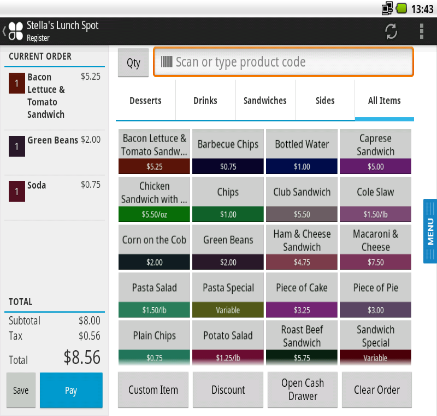
Task: Select the All Items tab
Action: pos(384,100)
